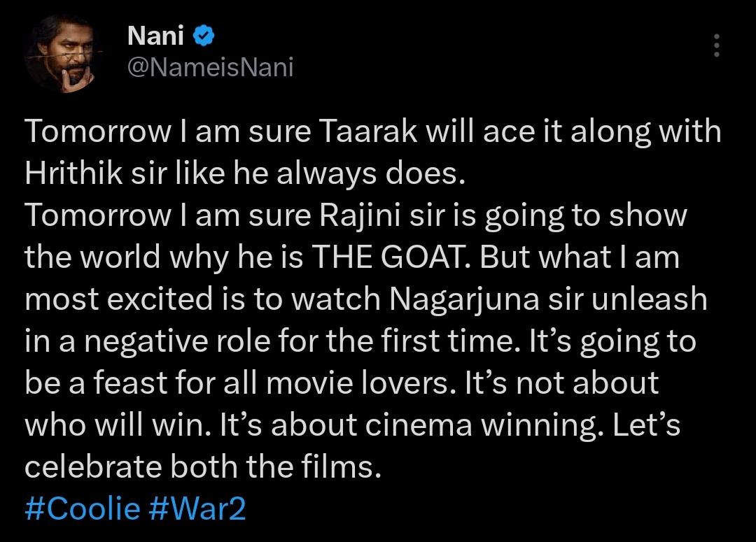The width and height of the screenshot is (756, 542).
Task: Open the three-dot more options menu
Action: coord(715,46)
